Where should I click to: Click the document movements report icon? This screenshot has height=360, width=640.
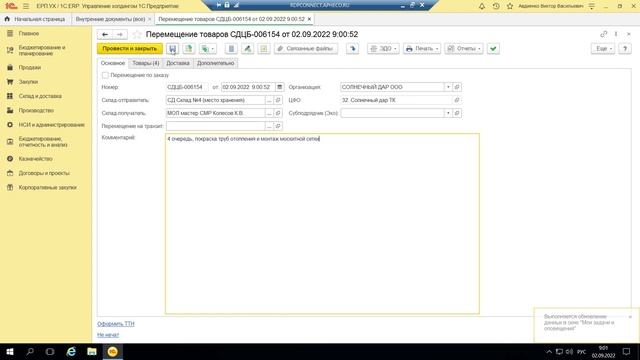tap(231, 49)
